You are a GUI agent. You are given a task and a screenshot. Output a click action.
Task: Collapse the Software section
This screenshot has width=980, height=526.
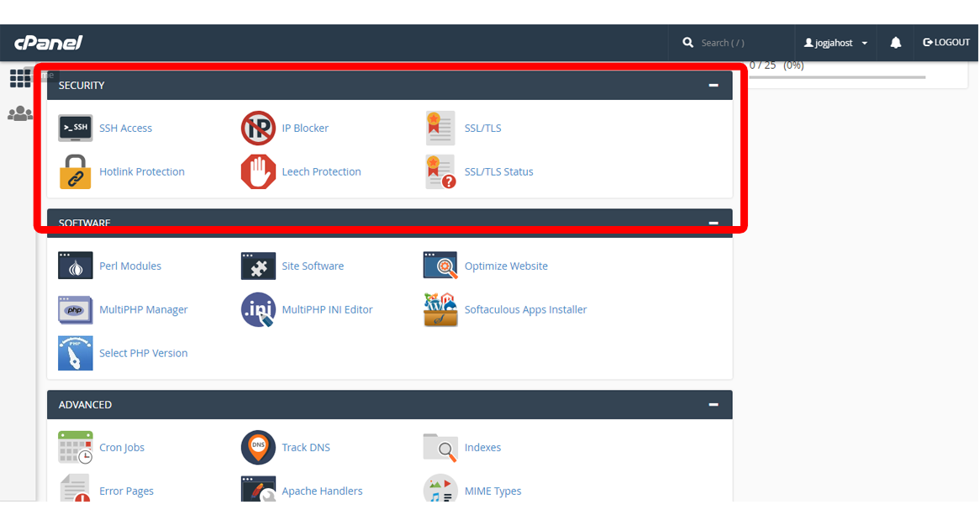(714, 224)
